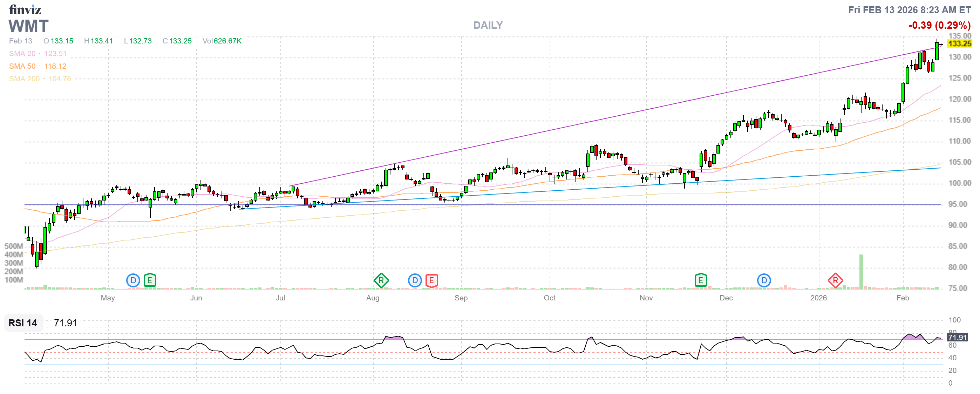Select the SMA 200 legend label
Image resolution: width=980 pixels, height=394 pixels.
pyautogui.click(x=24, y=79)
